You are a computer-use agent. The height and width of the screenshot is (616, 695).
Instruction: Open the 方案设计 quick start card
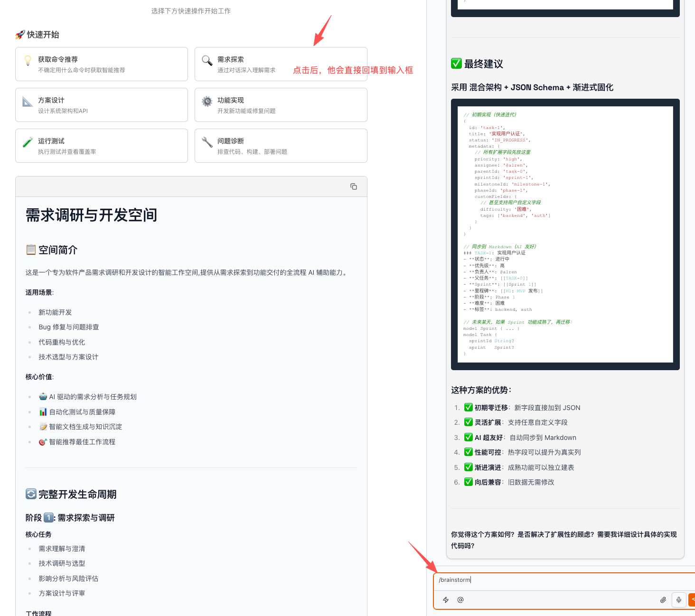(101, 105)
